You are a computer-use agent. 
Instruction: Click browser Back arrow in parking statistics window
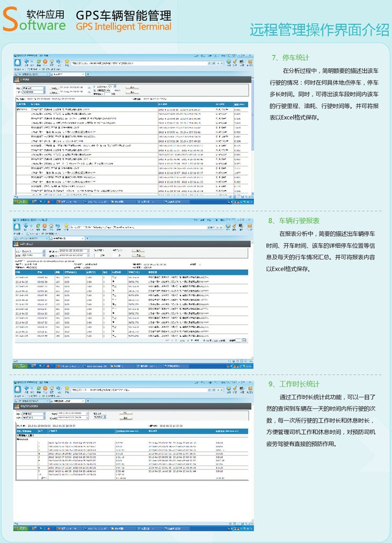(x=27, y=62)
